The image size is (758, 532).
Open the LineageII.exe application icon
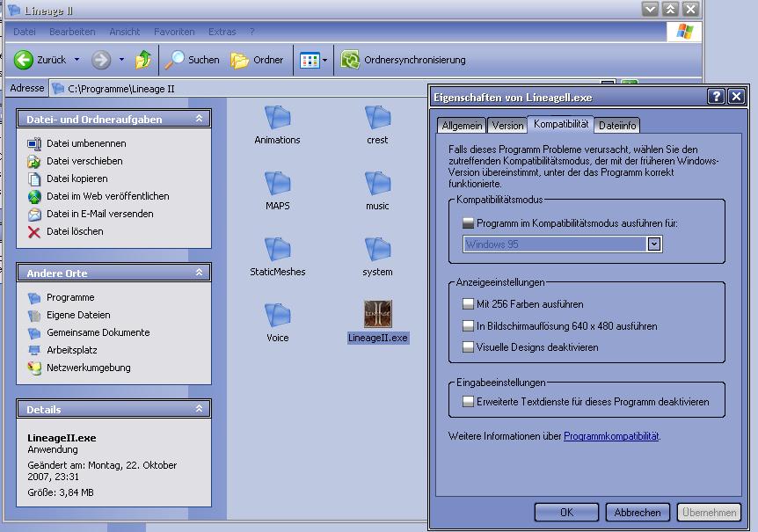(377, 314)
